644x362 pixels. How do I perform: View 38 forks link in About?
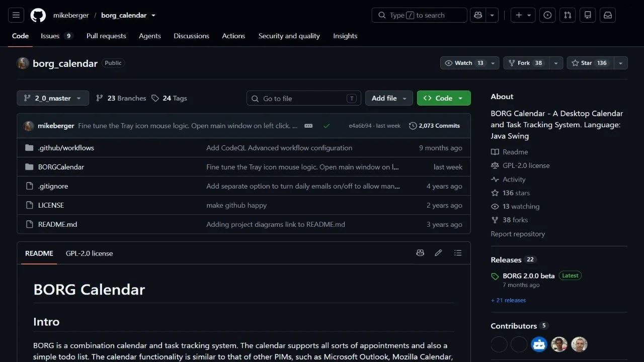point(510,220)
